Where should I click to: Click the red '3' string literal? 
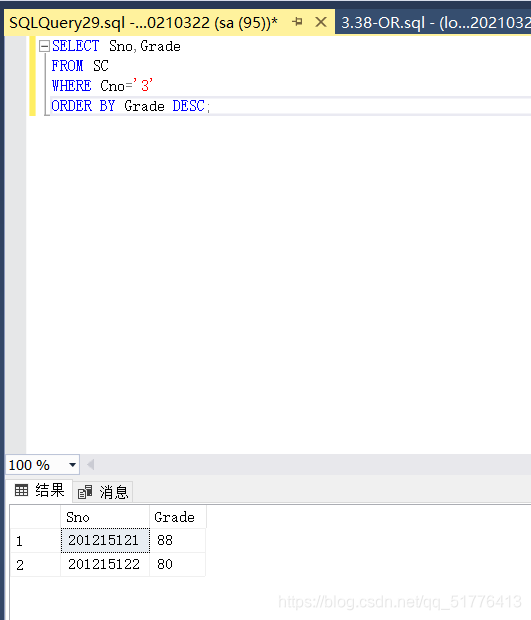[x=143, y=86]
